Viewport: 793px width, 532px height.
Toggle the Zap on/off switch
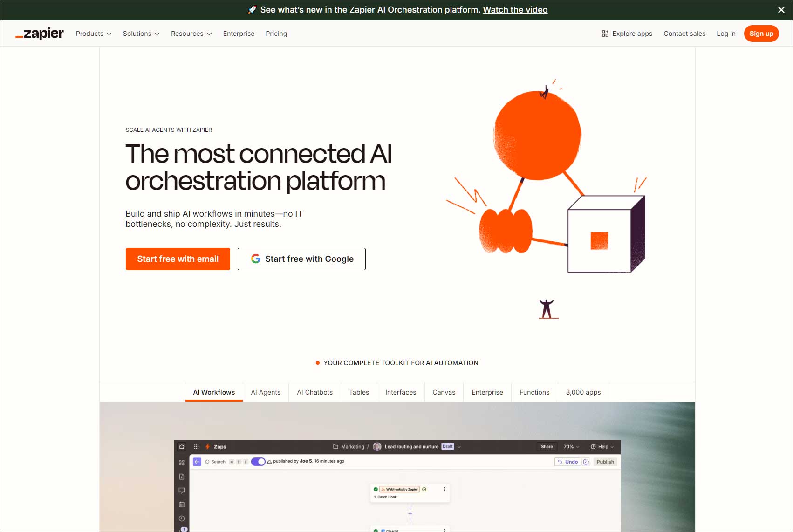click(258, 462)
